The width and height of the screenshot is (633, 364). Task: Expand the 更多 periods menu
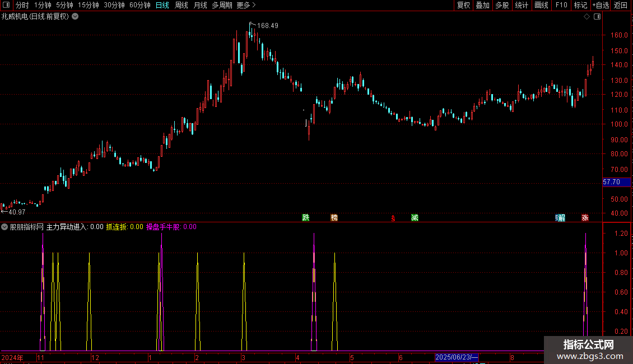click(x=246, y=5)
